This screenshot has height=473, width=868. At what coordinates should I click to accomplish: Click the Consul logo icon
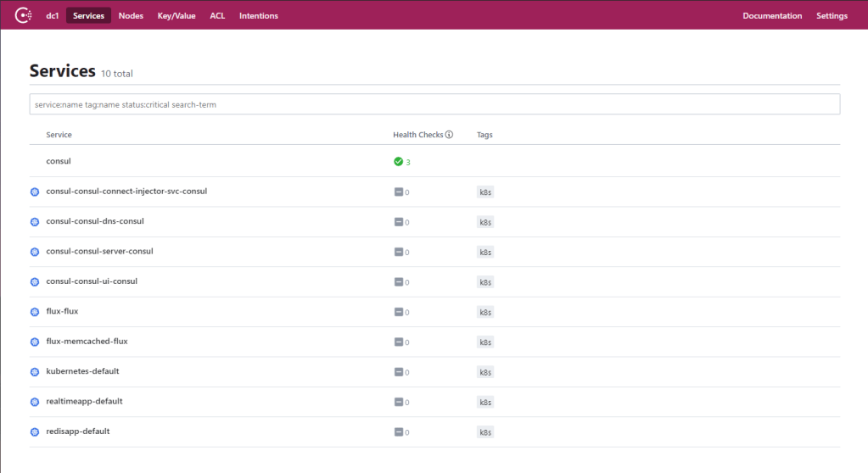pos(24,15)
